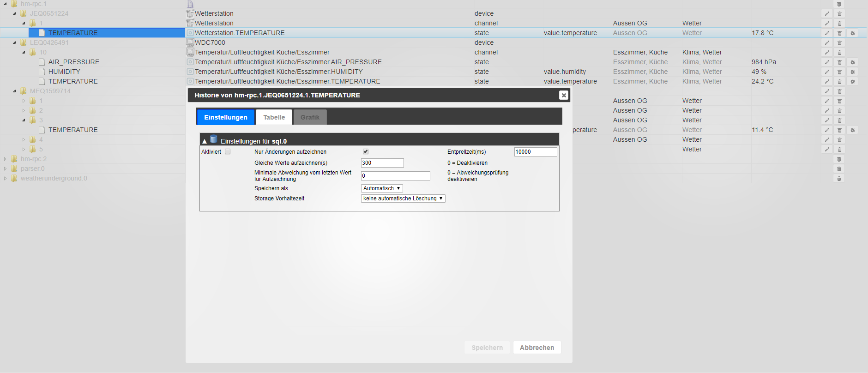This screenshot has width=868, height=373.
Task: Close the Historie dialog
Action: (x=563, y=95)
